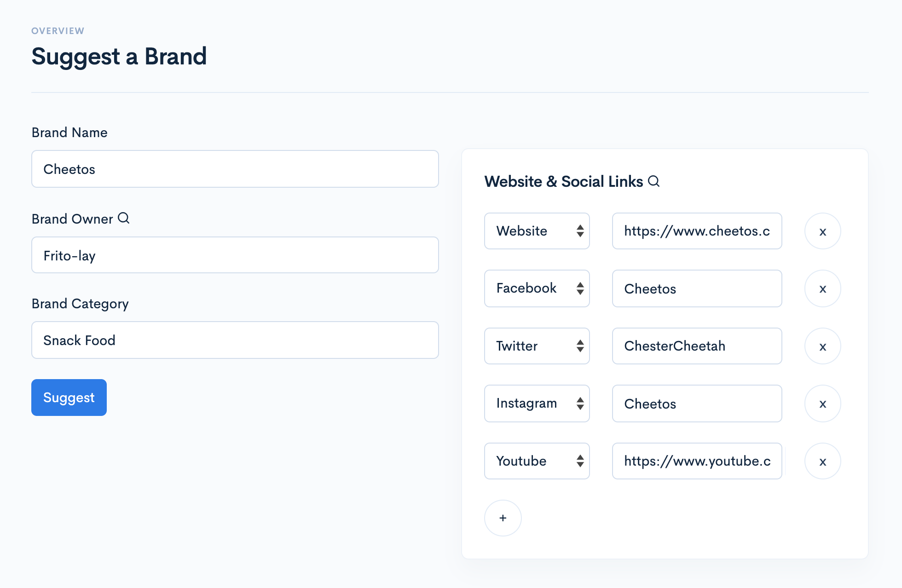Remove the Facebook link row
This screenshot has height=588, width=902.
tap(823, 288)
